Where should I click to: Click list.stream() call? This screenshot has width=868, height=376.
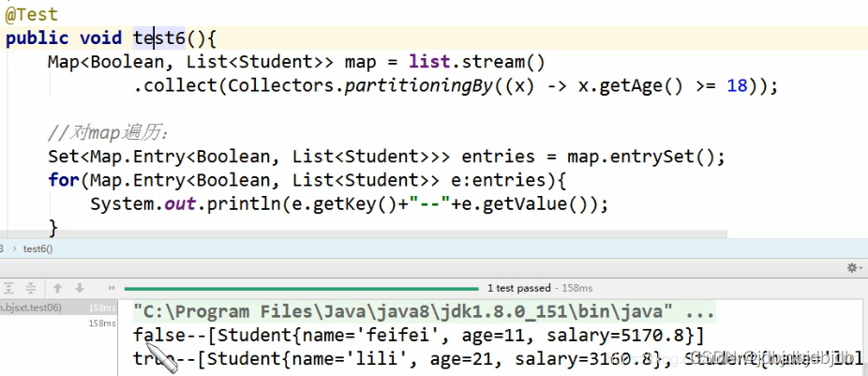477,62
